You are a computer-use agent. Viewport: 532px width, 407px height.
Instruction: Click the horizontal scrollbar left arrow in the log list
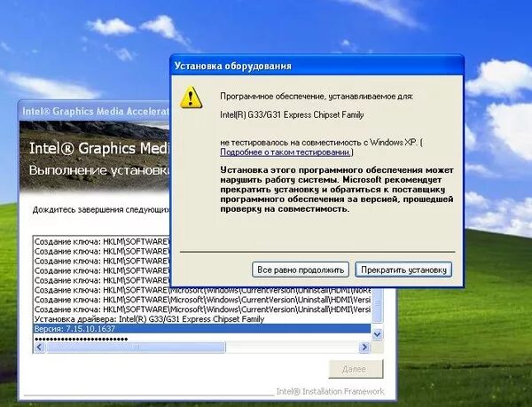(39, 347)
